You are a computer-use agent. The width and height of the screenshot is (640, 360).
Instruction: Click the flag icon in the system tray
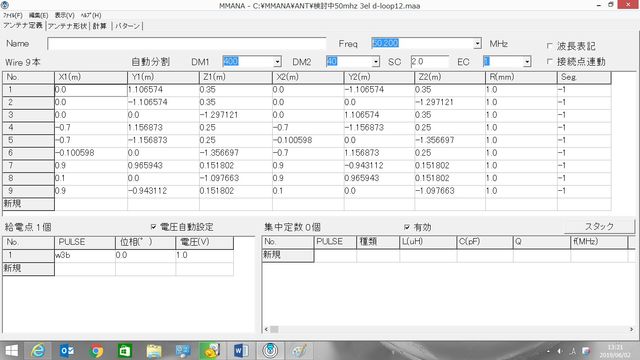(x=586, y=351)
